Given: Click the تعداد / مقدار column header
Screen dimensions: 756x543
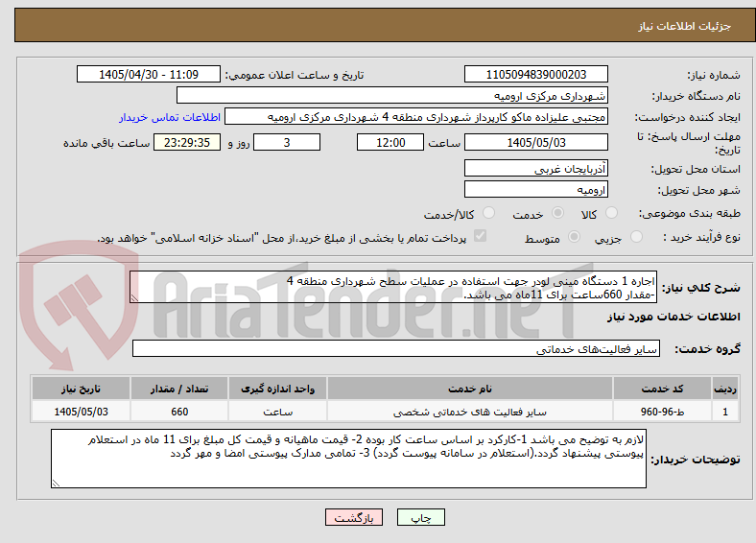Looking at the screenshot, I should (179, 389).
